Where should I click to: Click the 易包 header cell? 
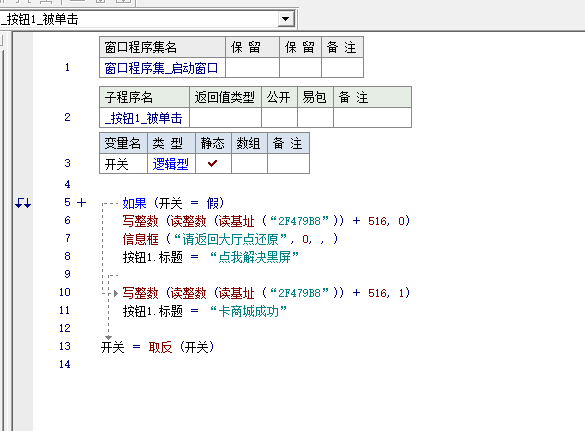(x=315, y=97)
